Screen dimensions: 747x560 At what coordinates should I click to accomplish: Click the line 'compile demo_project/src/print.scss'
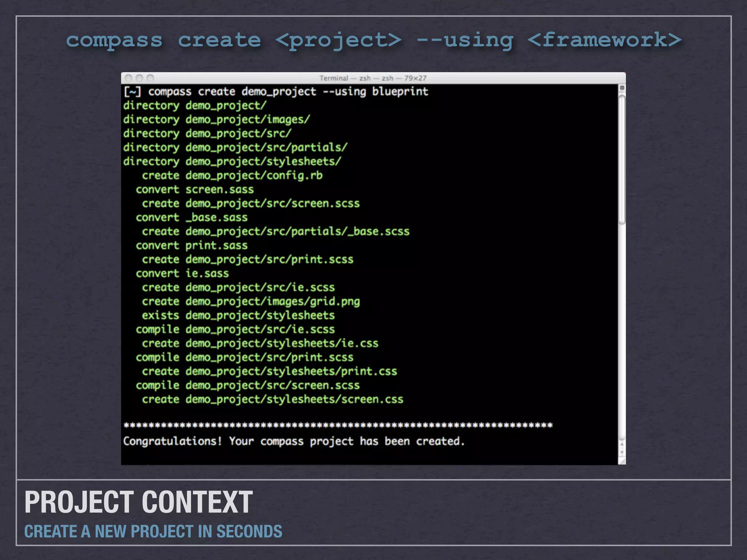tap(245, 358)
